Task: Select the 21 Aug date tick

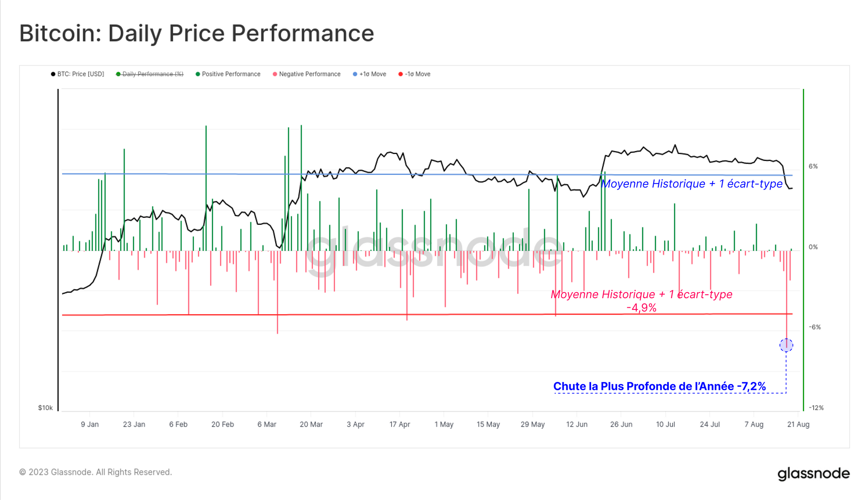Action: [798, 424]
